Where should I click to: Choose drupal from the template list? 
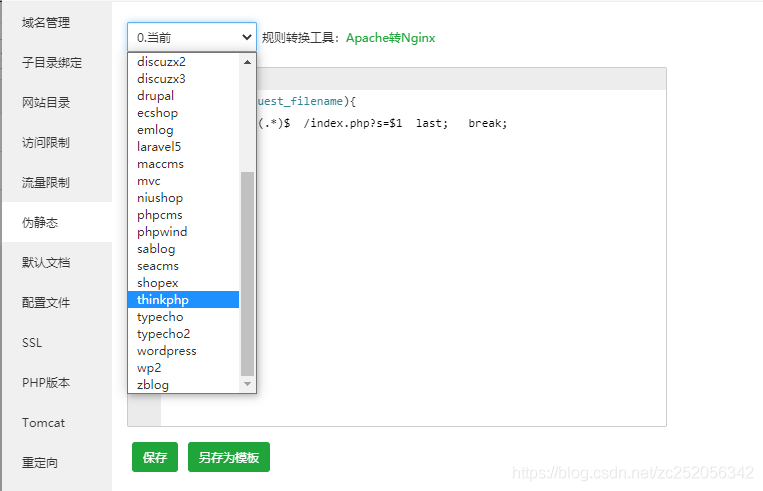click(183, 96)
